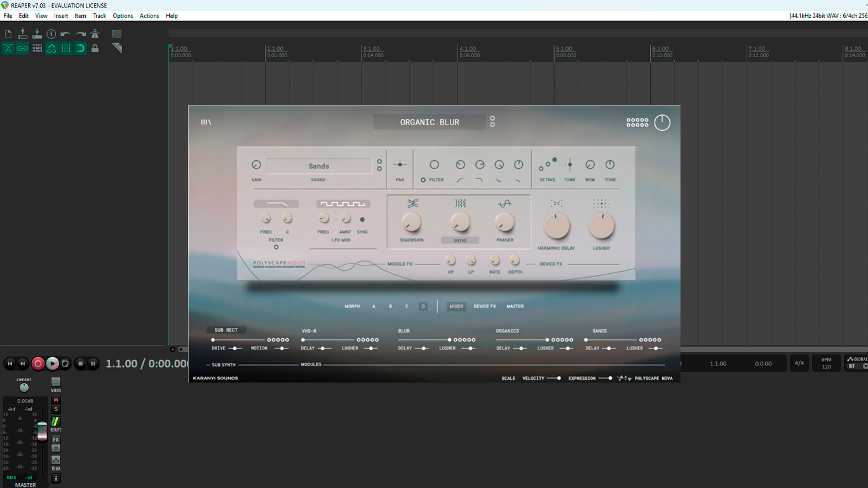
Task: Toggle master FX bypass power button
Action: coord(56,448)
